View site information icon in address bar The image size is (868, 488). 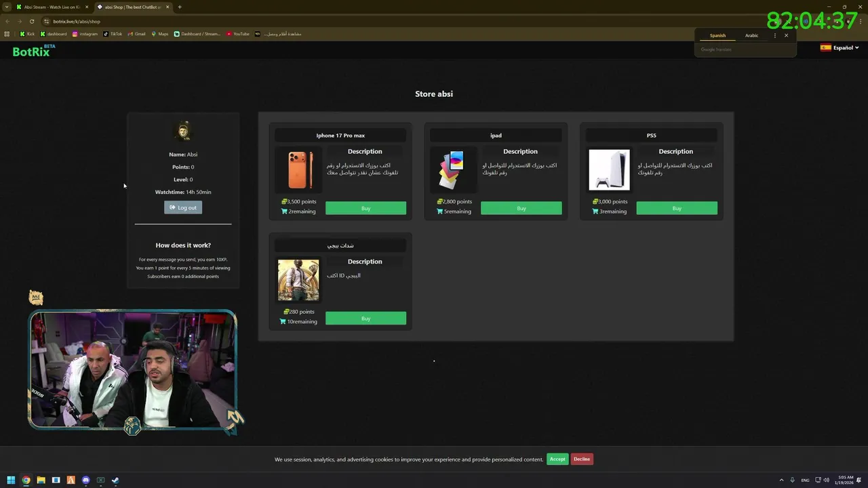[x=47, y=21]
